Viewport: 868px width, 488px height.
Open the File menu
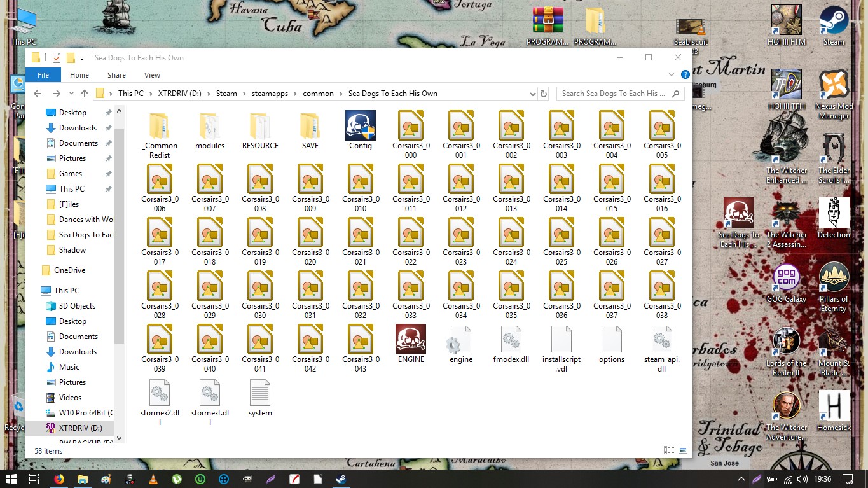[43, 74]
